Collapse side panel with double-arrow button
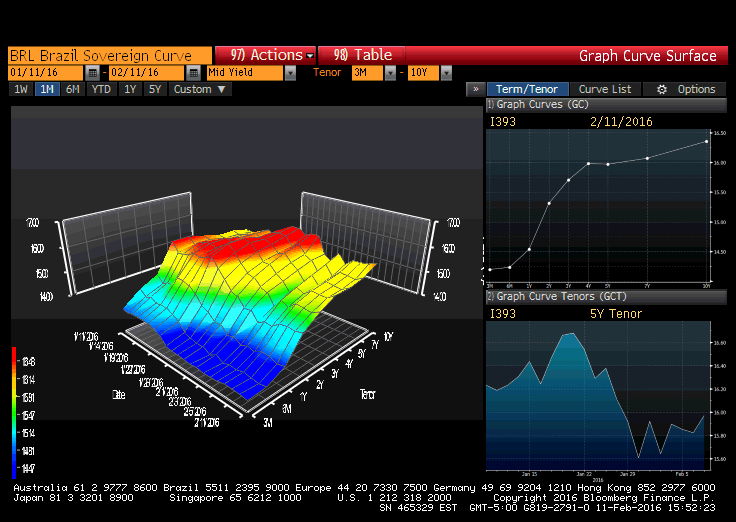The height and width of the screenshot is (522, 736). coord(475,89)
